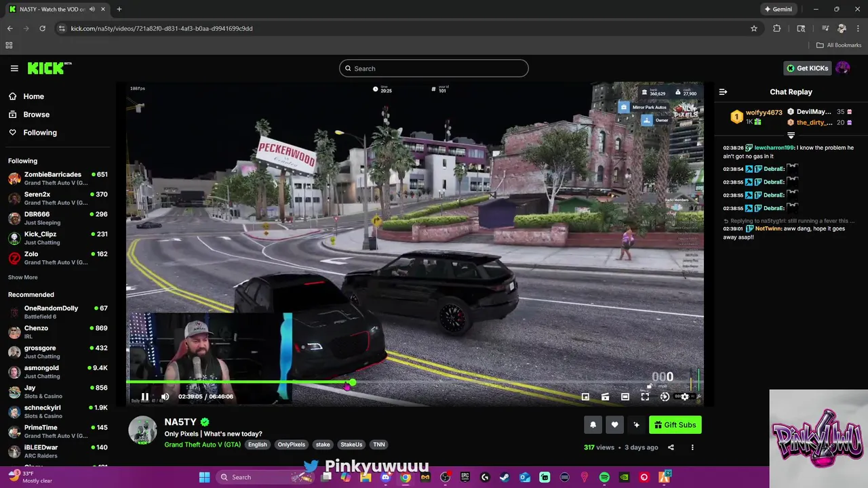Open Chrome extensions puzzle icon

click(777, 28)
